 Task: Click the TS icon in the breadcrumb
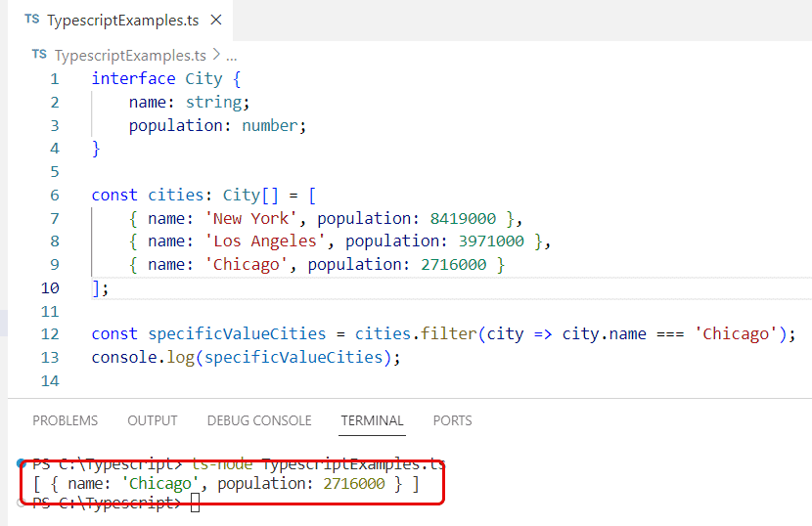(x=39, y=55)
